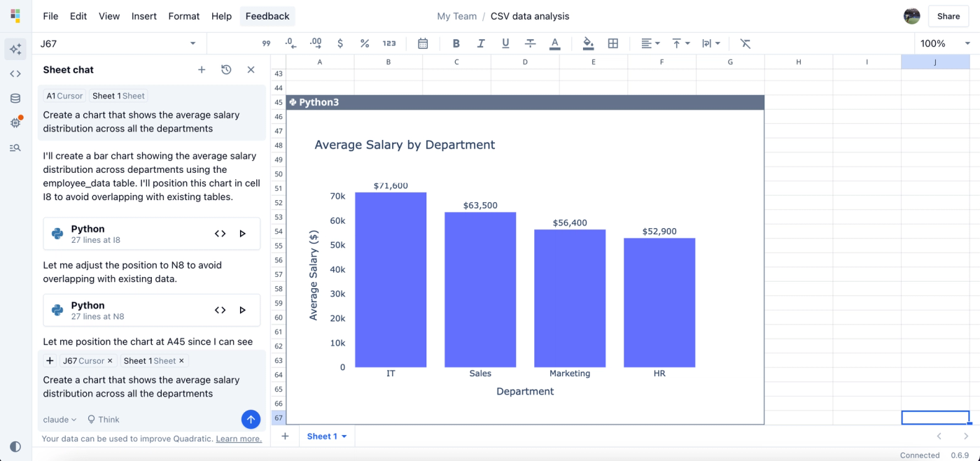Apply currency format with the dollar icon
980x461 pixels.
[340, 43]
